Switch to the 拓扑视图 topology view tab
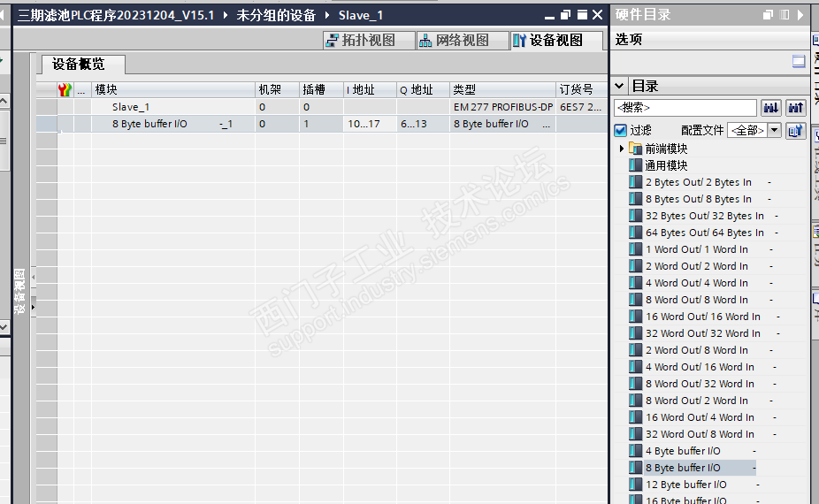This screenshot has width=819, height=504. pyautogui.click(x=369, y=40)
